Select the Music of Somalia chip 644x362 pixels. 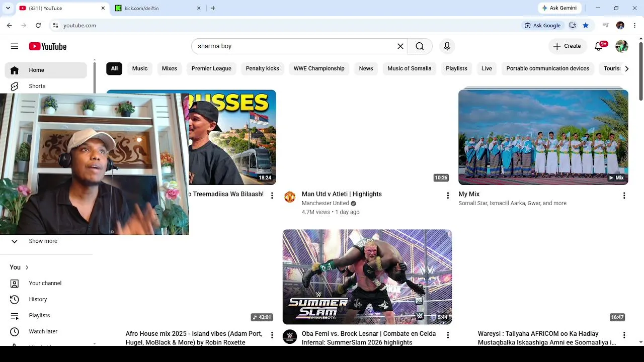click(x=410, y=68)
